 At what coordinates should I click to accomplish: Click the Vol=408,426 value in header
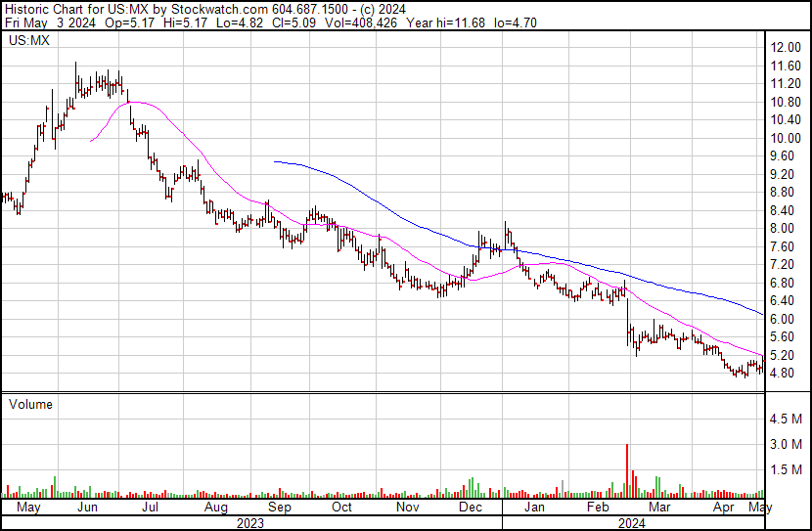(360, 22)
